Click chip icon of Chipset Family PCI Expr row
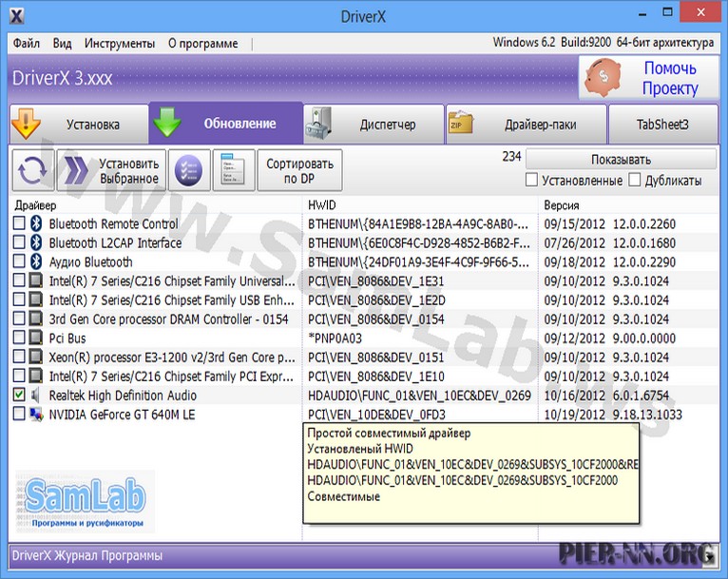728x579 pixels. pyautogui.click(x=36, y=376)
